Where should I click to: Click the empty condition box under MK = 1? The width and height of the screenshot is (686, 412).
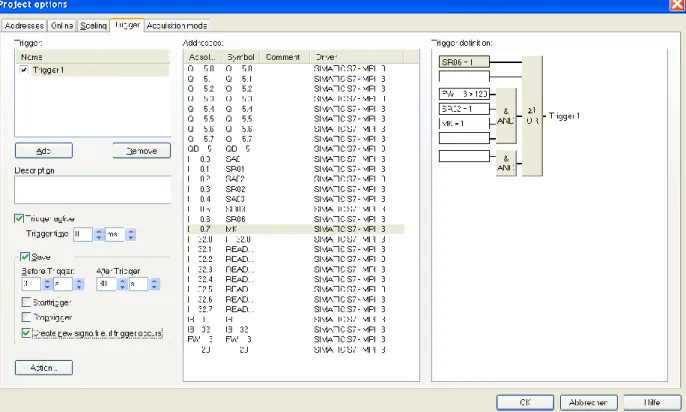click(x=464, y=139)
